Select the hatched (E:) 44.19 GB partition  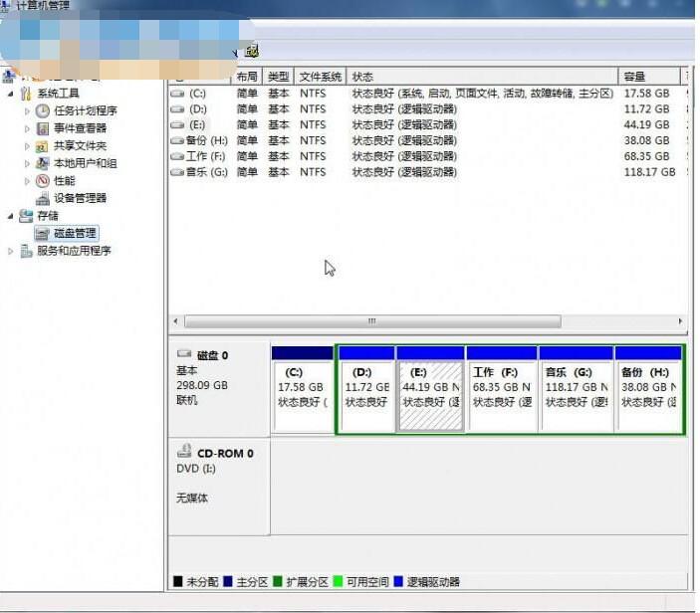(x=430, y=388)
